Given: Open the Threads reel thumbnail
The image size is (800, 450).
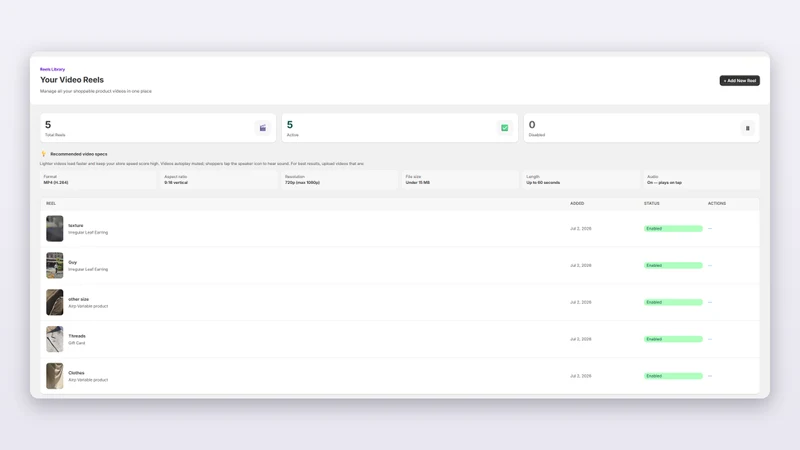Looking at the screenshot, I should point(55,339).
